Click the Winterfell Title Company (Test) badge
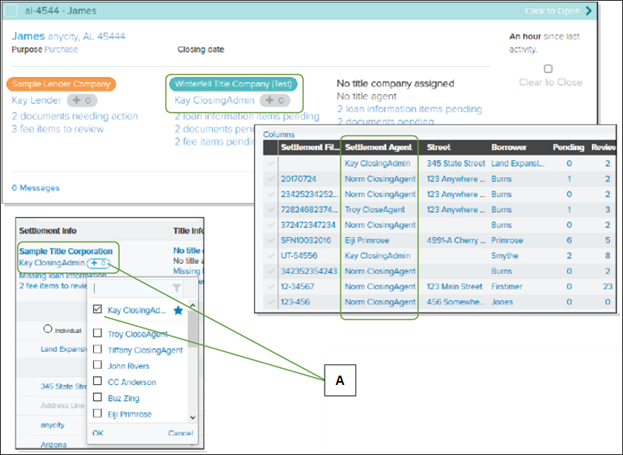Image resolution: width=623 pixels, height=455 pixels. tap(233, 84)
